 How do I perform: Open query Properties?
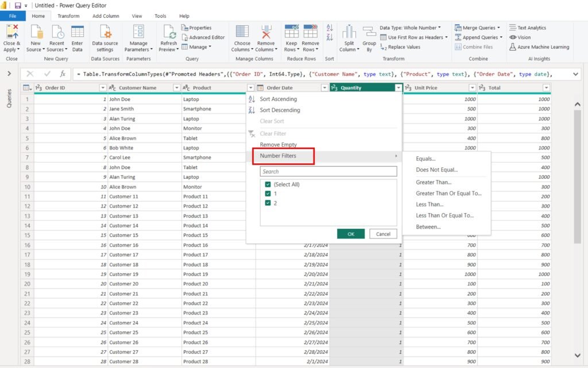click(196, 28)
